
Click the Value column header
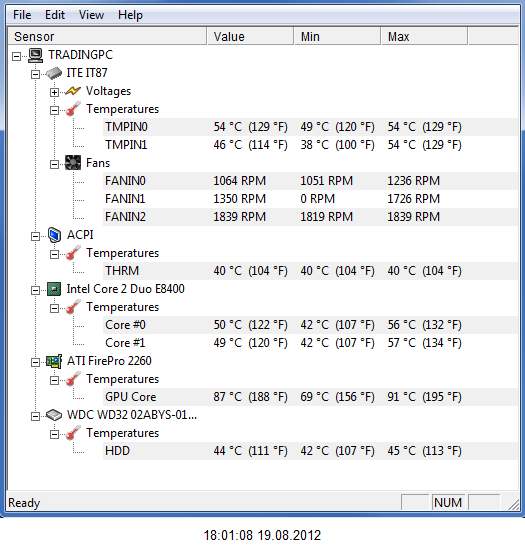[250, 37]
